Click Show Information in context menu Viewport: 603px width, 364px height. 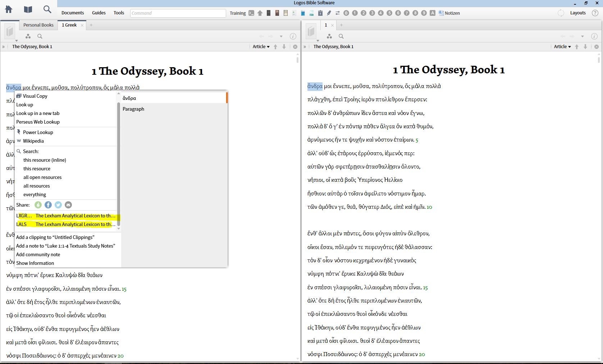[x=35, y=263]
